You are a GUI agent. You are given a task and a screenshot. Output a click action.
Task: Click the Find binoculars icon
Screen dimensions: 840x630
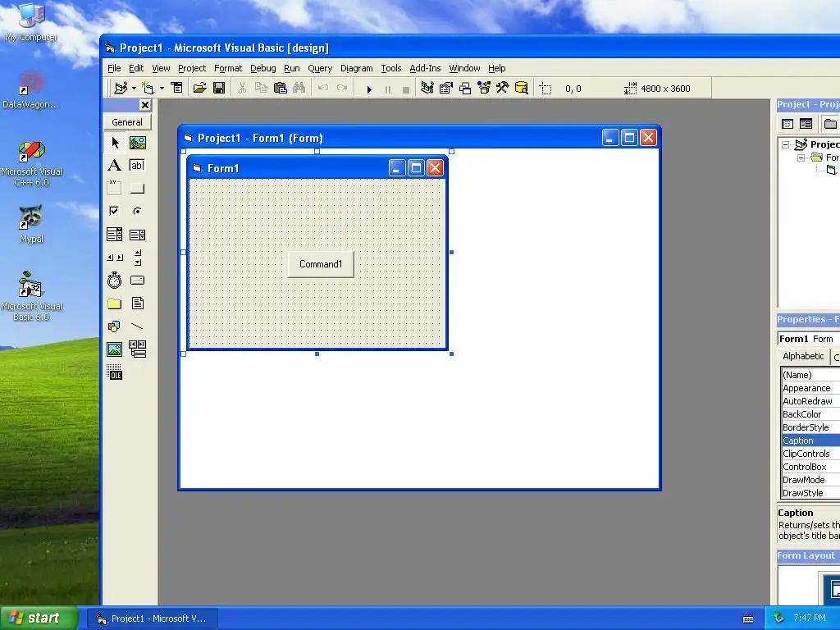[299, 88]
